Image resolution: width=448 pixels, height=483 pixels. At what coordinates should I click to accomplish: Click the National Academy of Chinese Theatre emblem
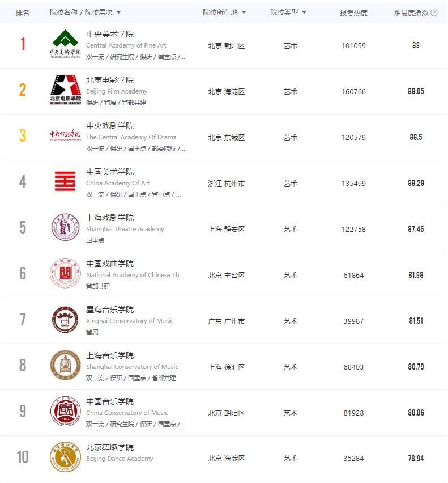[65, 273]
